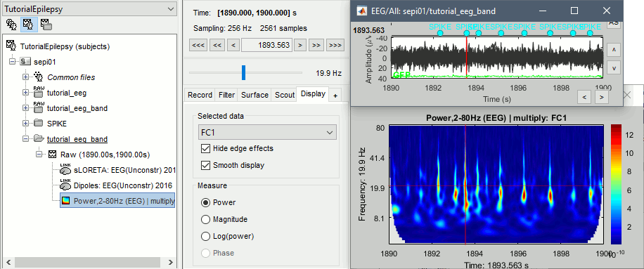Open the Scout tab

tap(285, 95)
